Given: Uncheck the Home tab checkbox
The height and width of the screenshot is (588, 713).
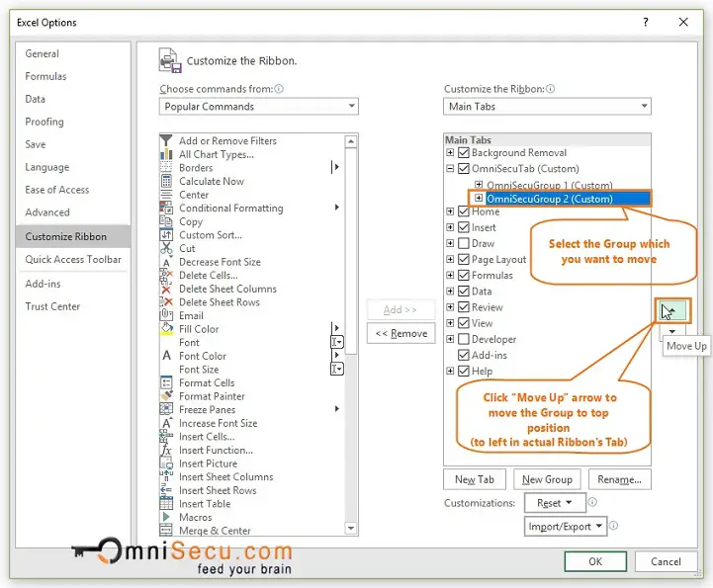Looking at the screenshot, I should (464, 211).
